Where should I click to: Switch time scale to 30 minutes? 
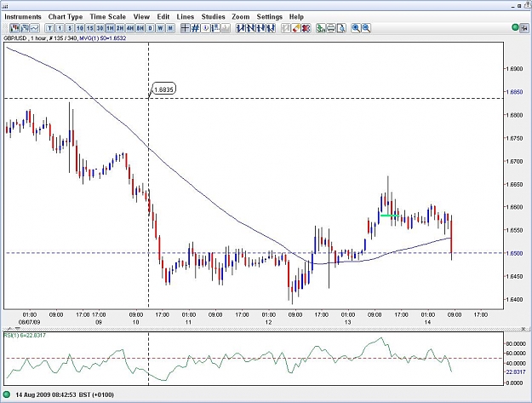pos(100,28)
